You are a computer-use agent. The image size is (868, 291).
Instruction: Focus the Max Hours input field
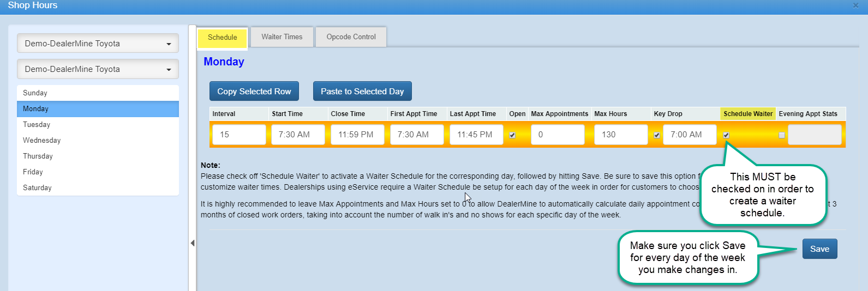[x=621, y=135]
